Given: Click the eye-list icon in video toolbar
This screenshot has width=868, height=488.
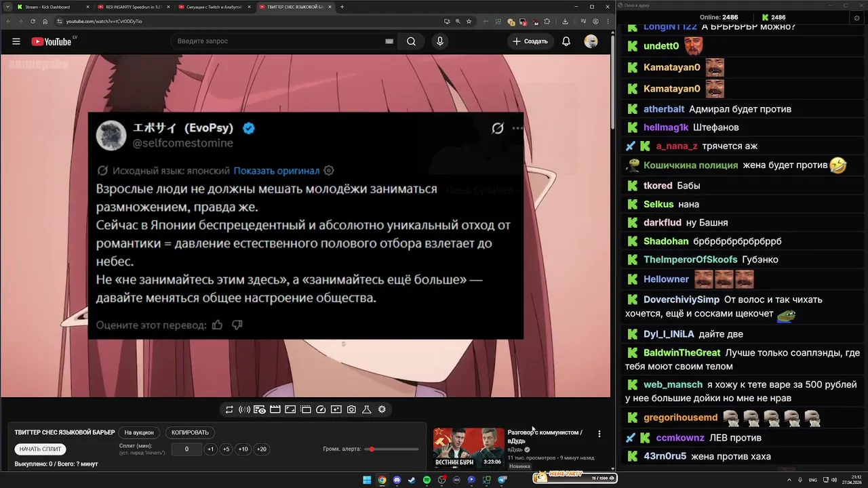Looking at the screenshot, I should [260, 409].
